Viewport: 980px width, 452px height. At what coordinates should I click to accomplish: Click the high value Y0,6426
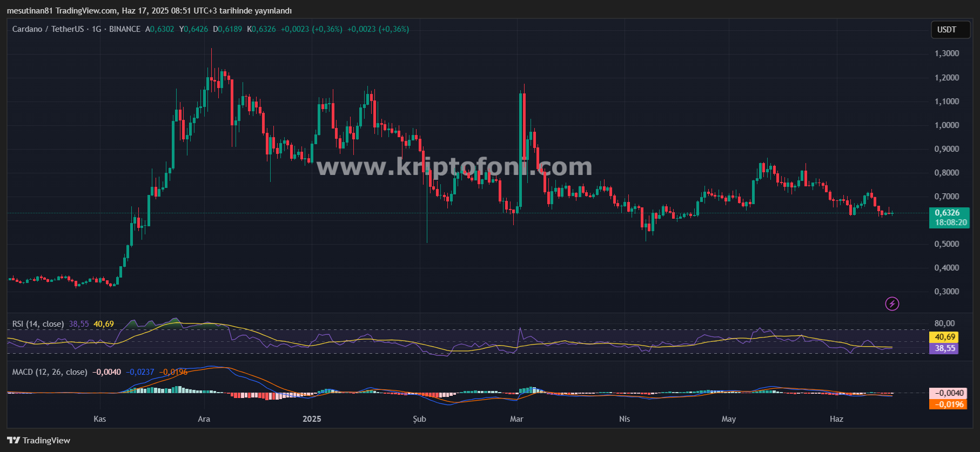coord(193,29)
